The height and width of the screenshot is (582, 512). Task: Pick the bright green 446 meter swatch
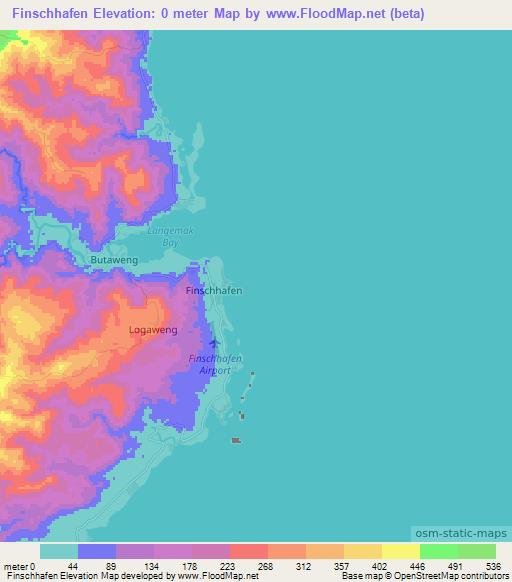click(x=439, y=551)
